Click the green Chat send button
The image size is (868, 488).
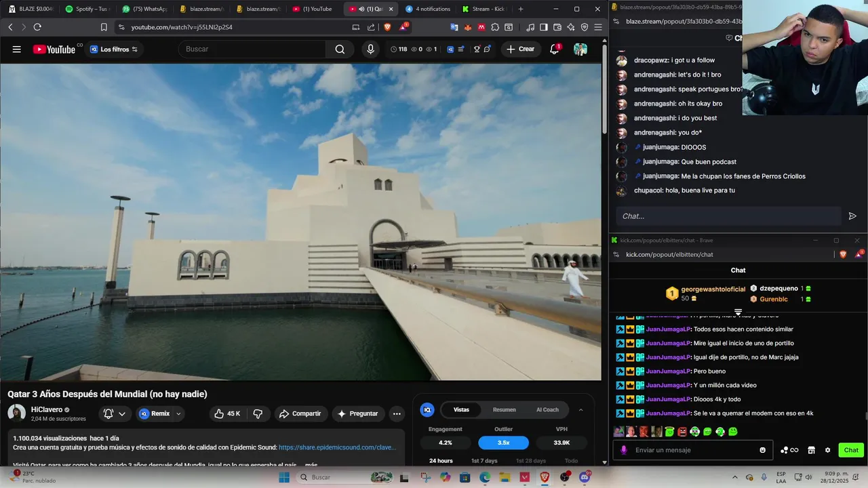(x=851, y=450)
